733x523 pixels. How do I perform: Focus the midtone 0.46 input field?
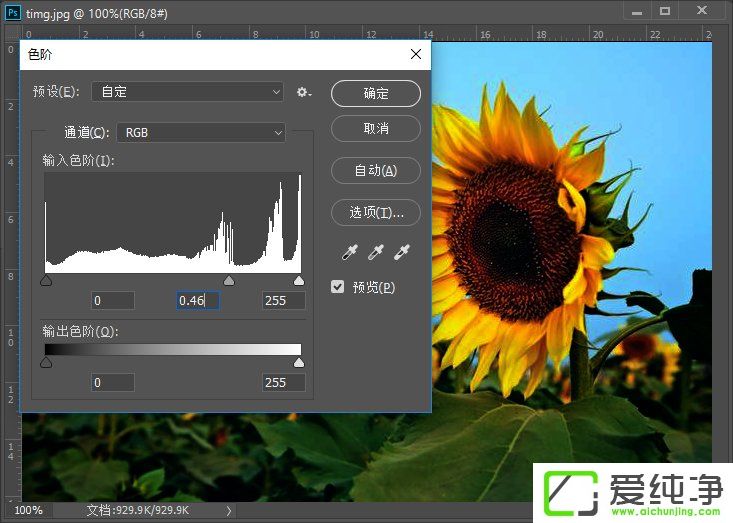point(197,300)
